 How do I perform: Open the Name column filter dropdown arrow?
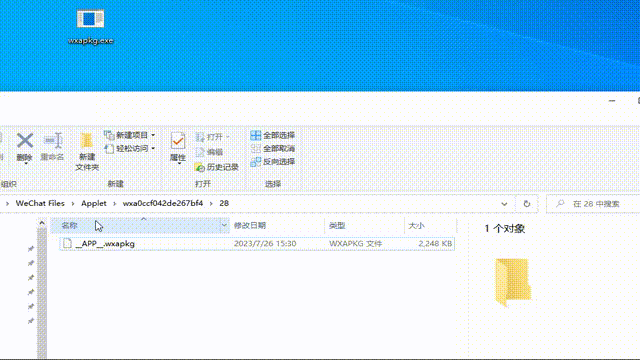(x=224, y=225)
